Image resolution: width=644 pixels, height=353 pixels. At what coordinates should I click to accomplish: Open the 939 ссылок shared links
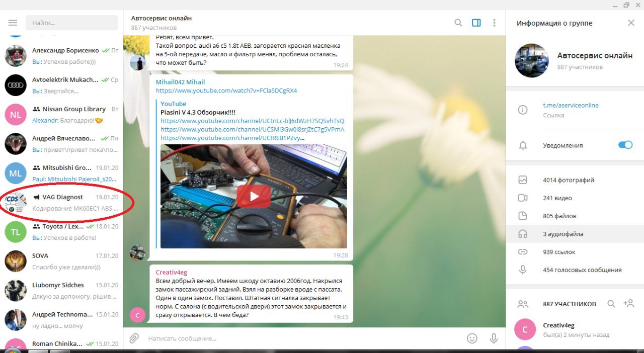click(x=575, y=252)
